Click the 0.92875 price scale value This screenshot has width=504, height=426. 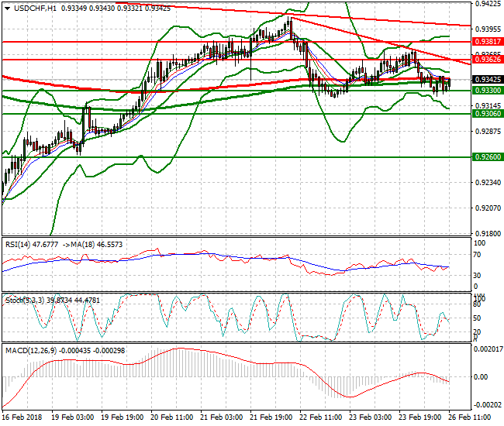tap(488, 132)
